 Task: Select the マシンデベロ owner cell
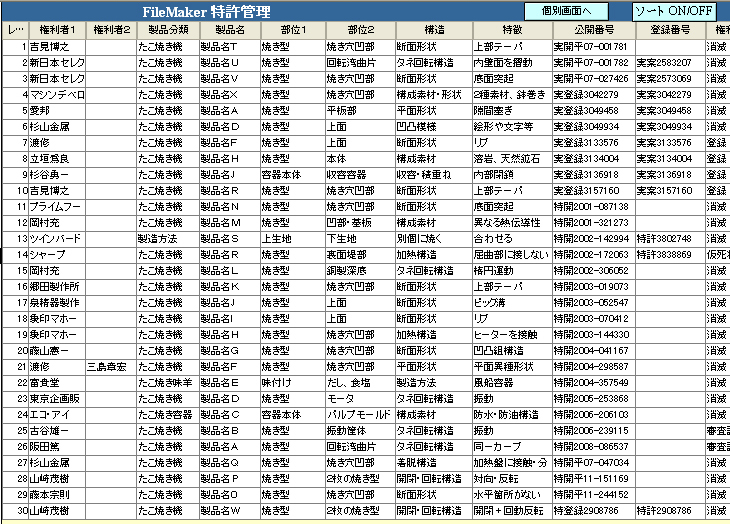pyautogui.click(x=57, y=95)
